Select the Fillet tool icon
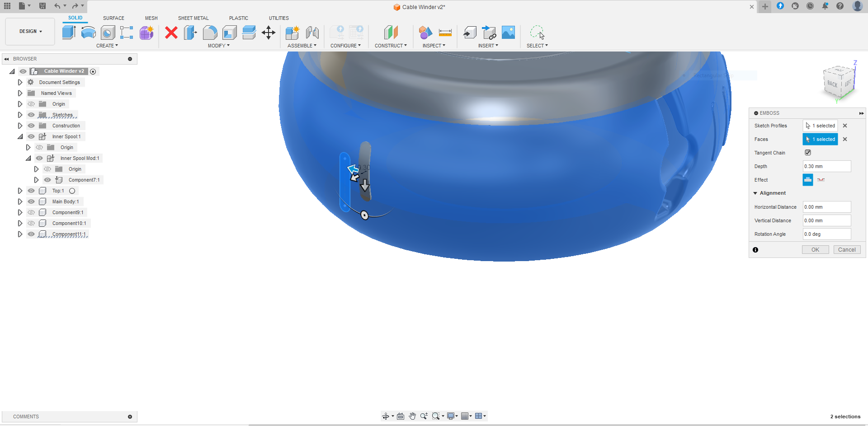 pyautogui.click(x=210, y=33)
